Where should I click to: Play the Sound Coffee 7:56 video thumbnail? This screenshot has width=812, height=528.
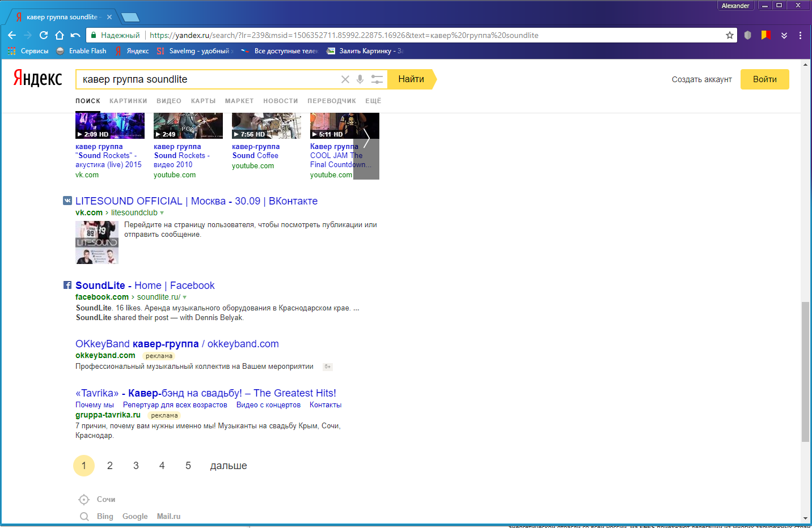267,126
